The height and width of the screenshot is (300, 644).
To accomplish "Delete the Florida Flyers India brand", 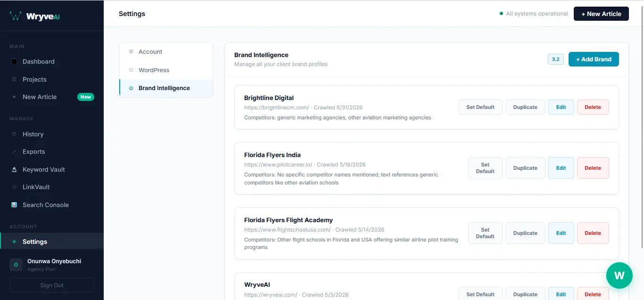I will pos(593,168).
